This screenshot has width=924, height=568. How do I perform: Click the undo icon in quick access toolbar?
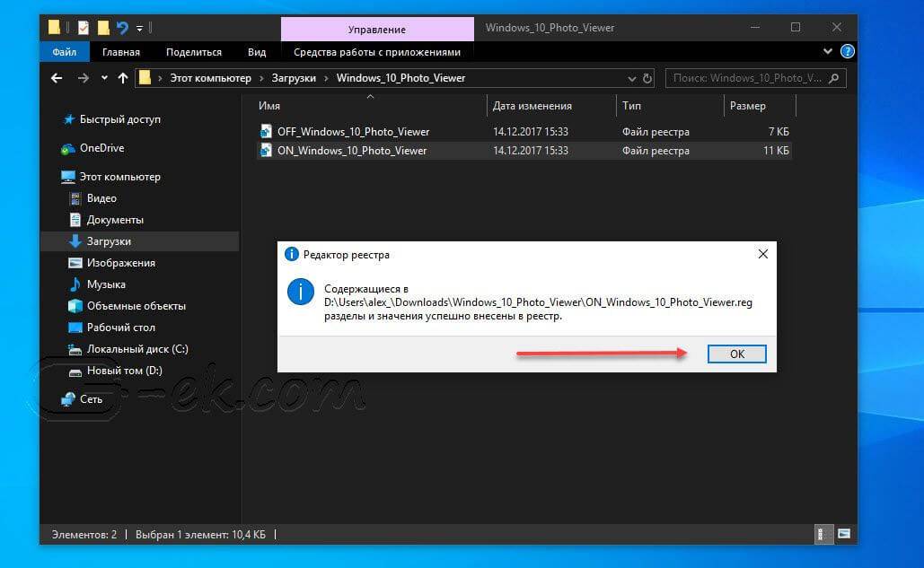click(123, 28)
